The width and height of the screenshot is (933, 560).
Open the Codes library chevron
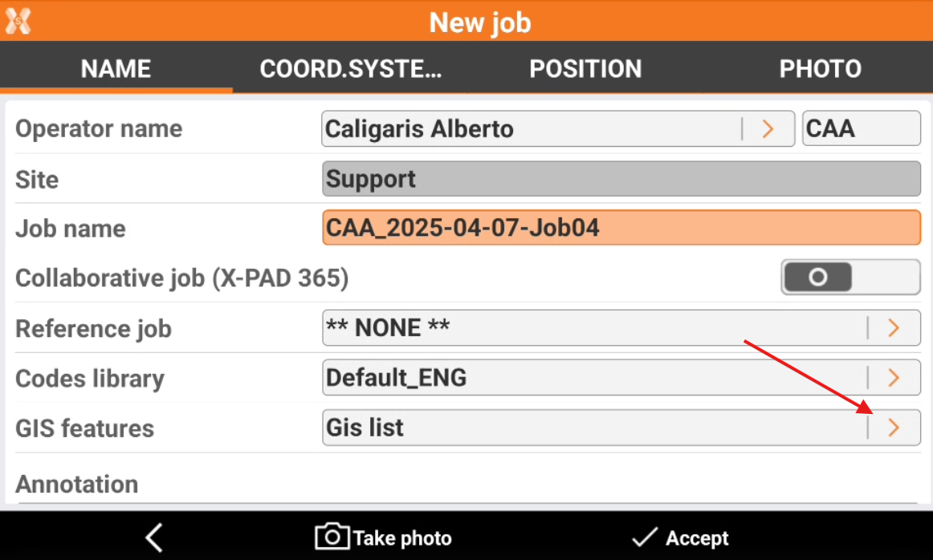pos(893,378)
